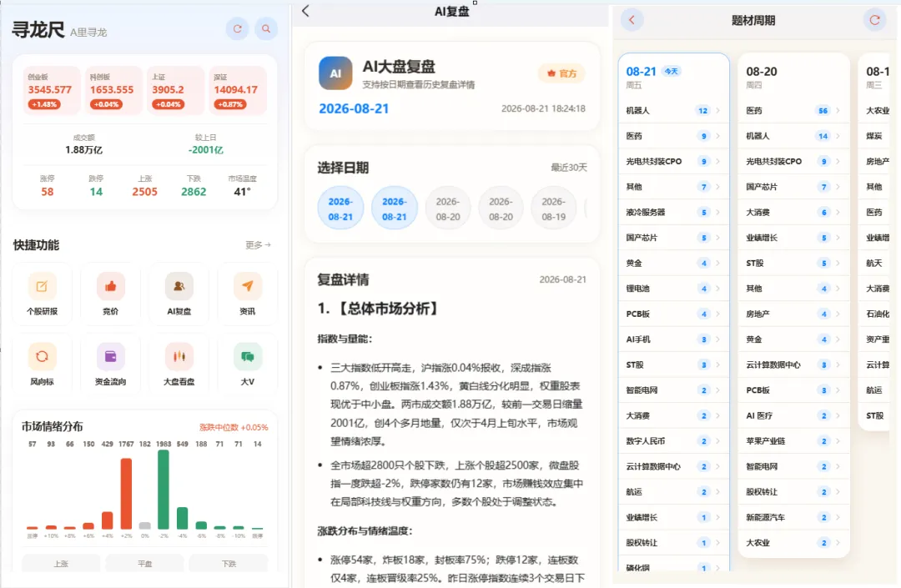The image size is (901, 588).
Task: Go back from AI复盘 page
Action: click(x=305, y=11)
